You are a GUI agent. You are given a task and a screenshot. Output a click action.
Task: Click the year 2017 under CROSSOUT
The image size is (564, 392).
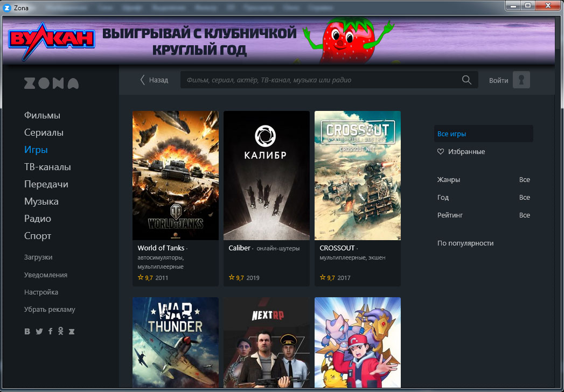click(344, 278)
